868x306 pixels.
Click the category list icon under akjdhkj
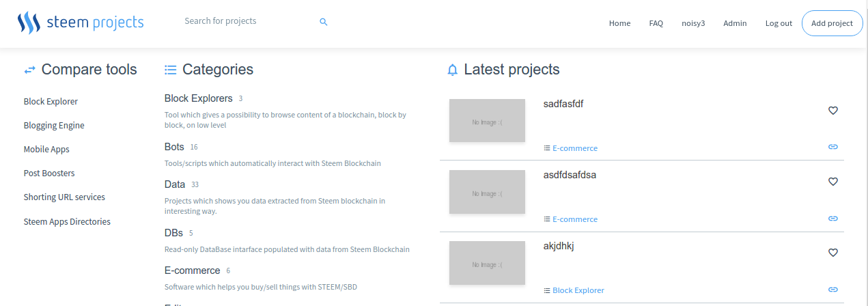[x=547, y=290]
